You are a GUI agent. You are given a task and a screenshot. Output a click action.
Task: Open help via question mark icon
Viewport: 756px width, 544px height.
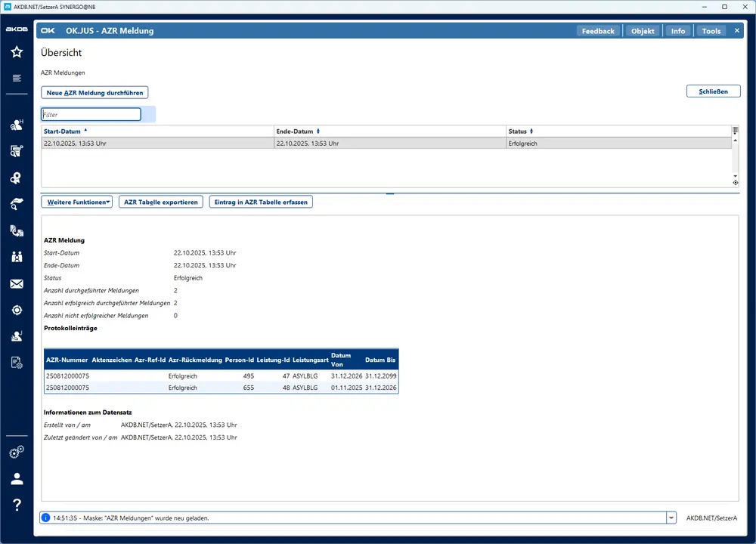click(17, 505)
